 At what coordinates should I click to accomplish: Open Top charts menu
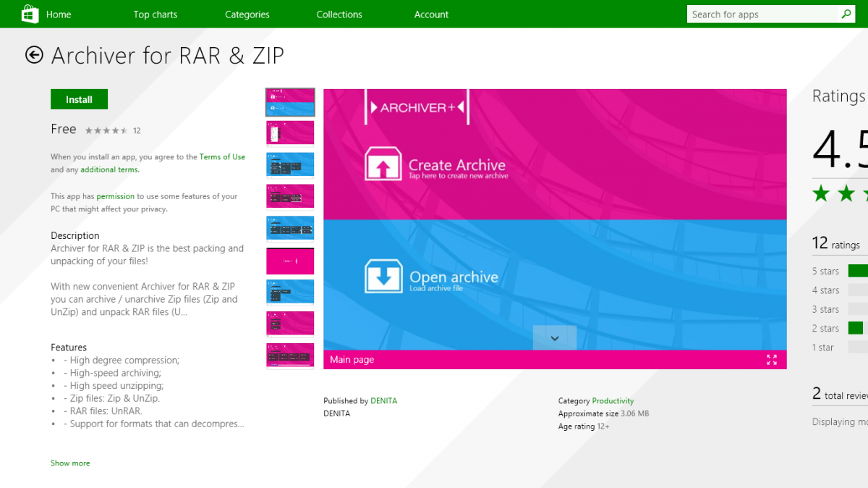pyautogui.click(x=156, y=14)
